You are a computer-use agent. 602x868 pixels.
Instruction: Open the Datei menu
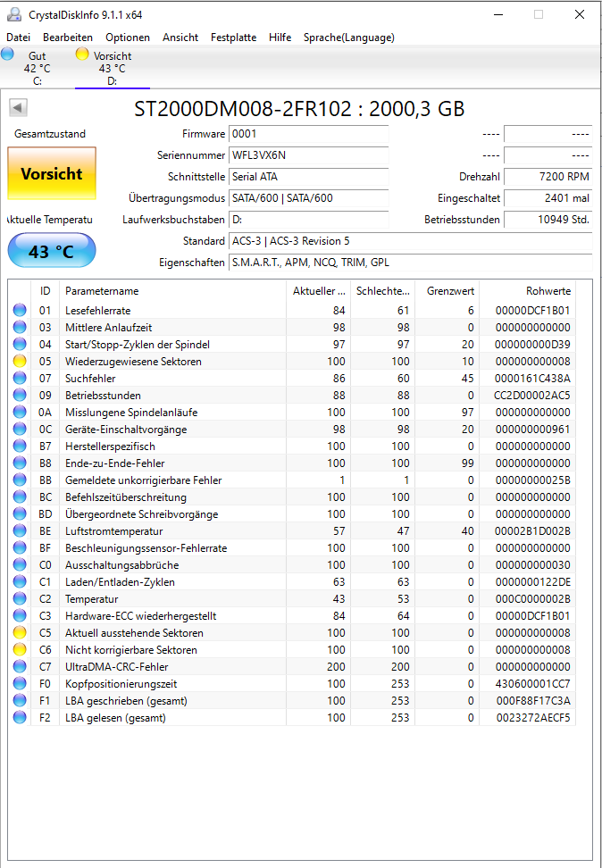18,38
